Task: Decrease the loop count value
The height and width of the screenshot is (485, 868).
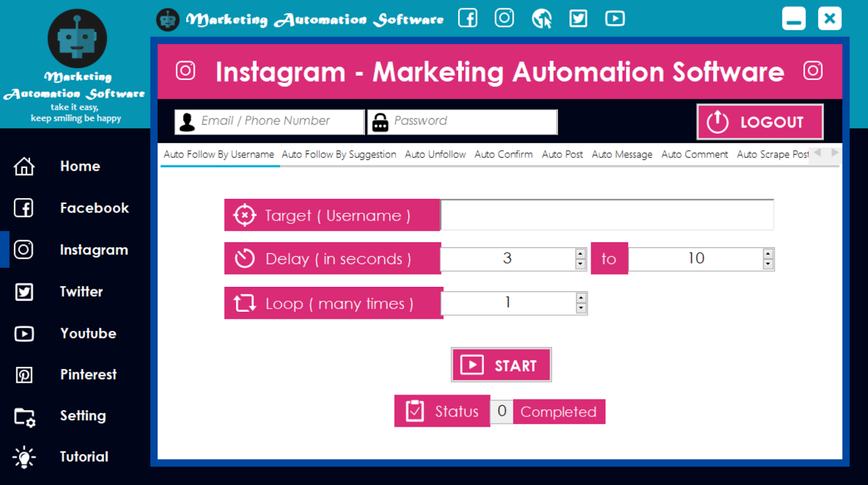Action: (x=581, y=309)
